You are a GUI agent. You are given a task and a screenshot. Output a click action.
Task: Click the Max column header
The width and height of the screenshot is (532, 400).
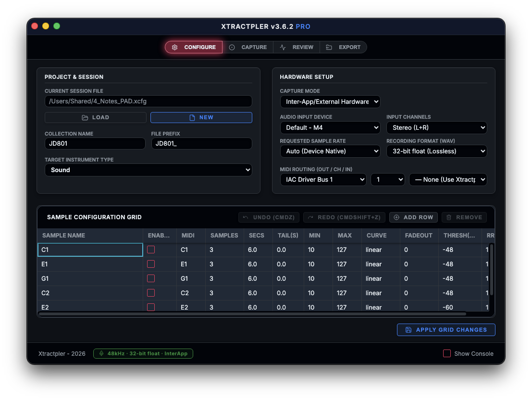point(347,235)
